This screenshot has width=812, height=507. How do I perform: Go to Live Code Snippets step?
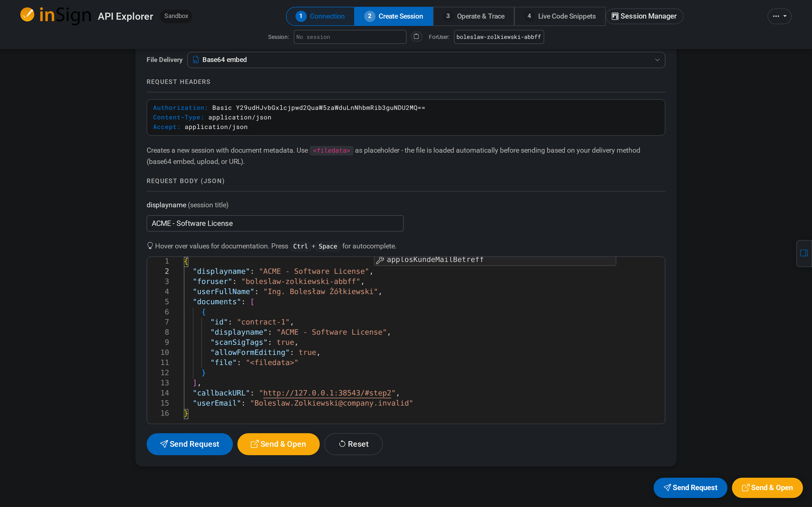tap(559, 16)
